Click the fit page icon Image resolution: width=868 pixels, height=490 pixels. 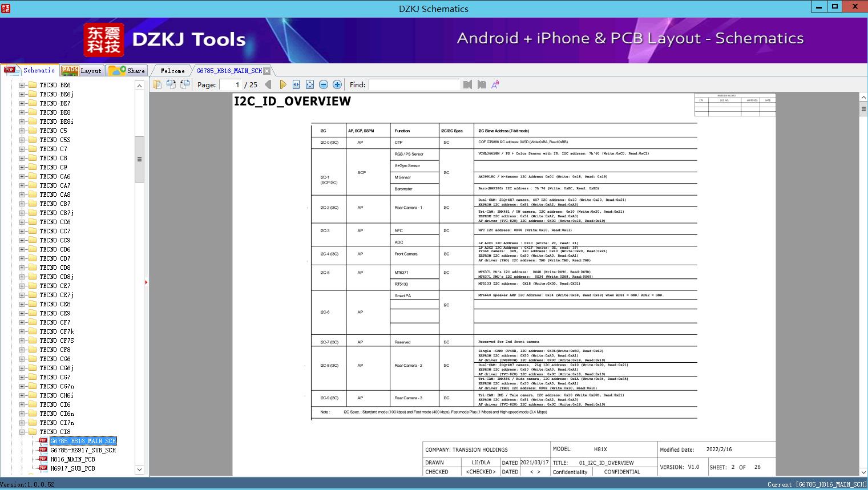click(x=310, y=84)
